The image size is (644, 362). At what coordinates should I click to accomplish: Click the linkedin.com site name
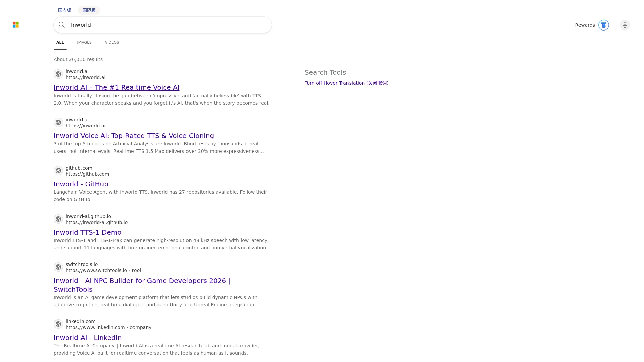pyautogui.click(x=80, y=321)
